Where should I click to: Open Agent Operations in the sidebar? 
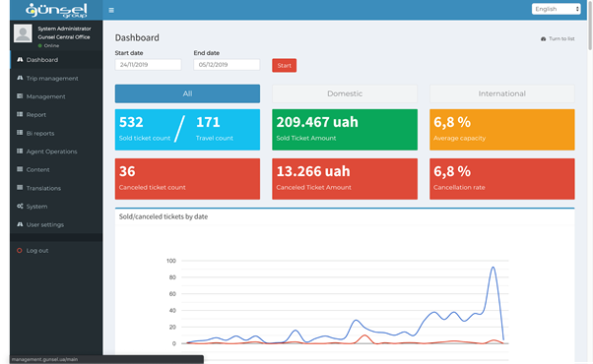pyautogui.click(x=56, y=152)
